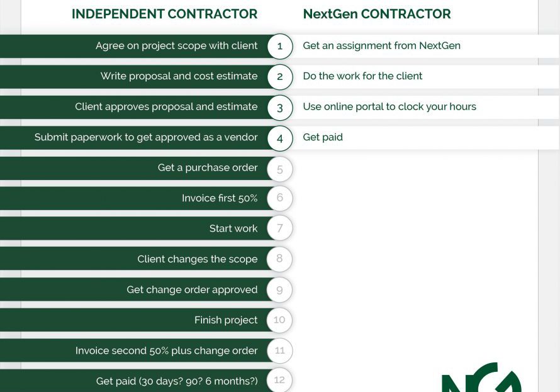Select the 'Get paid' row on right
The width and height of the screenshot is (560, 392).
[423, 137]
